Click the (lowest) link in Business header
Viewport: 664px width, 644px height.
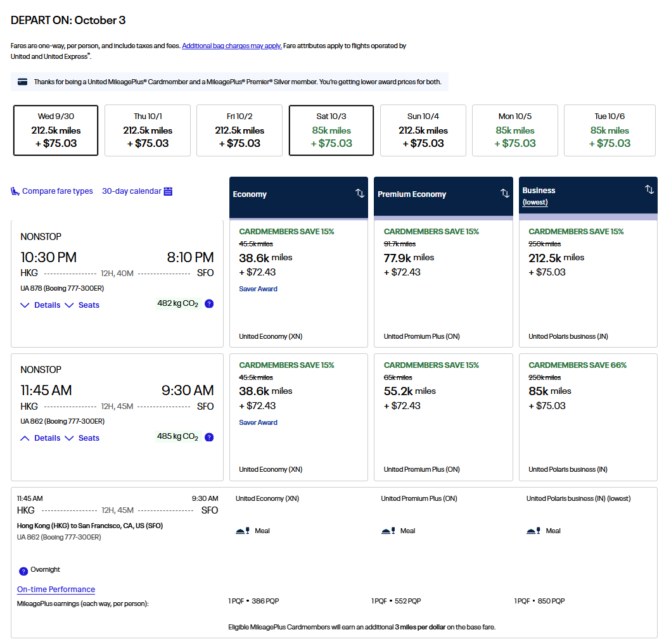(535, 202)
